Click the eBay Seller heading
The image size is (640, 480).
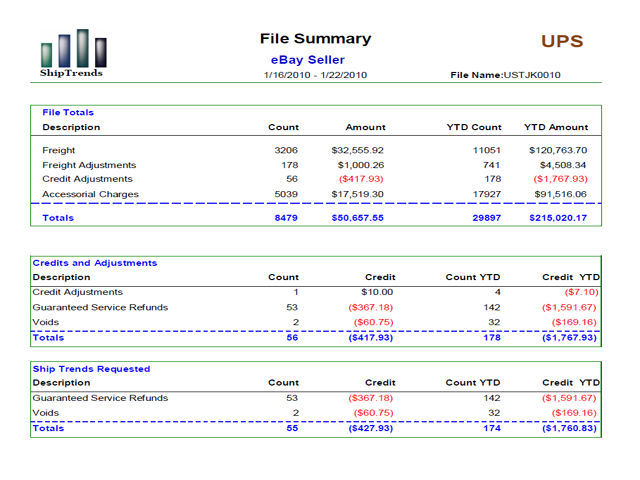[x=308, y=60]
